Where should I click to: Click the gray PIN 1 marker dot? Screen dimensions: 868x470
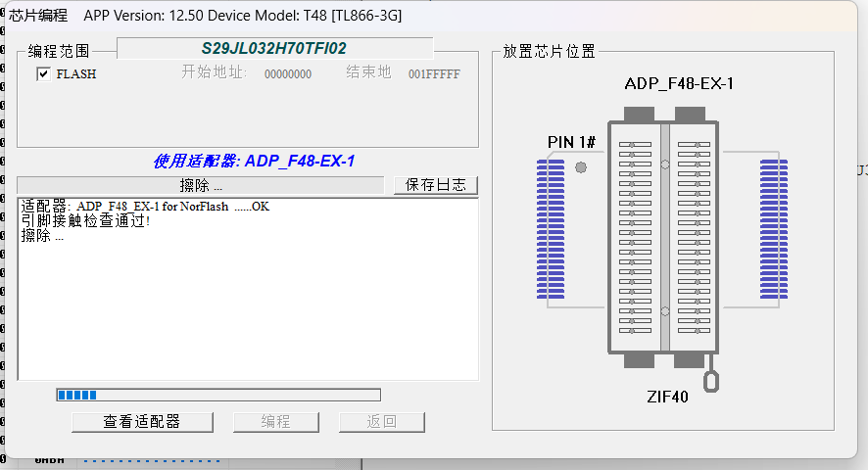coord(581,167)
